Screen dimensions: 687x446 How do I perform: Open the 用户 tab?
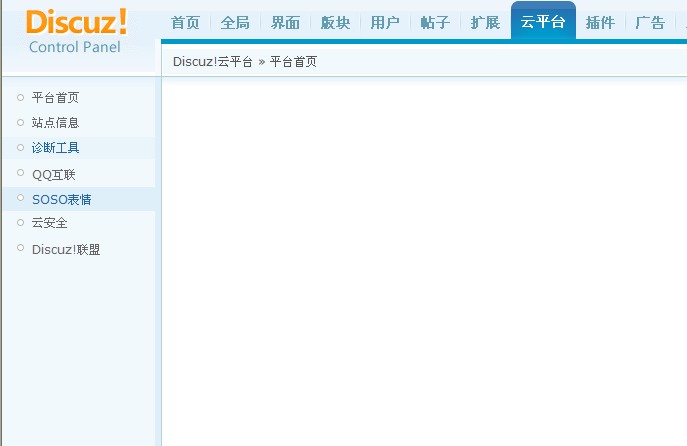(x=385, y=22)
